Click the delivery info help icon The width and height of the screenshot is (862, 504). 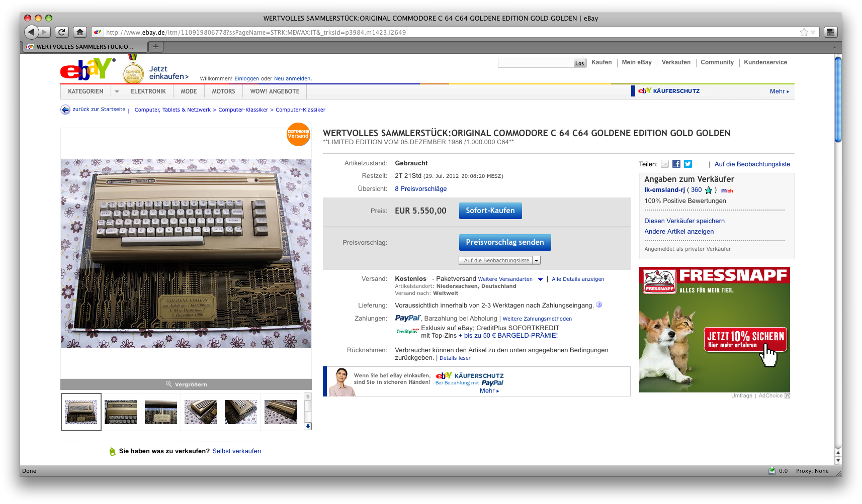tap(599, 305)
